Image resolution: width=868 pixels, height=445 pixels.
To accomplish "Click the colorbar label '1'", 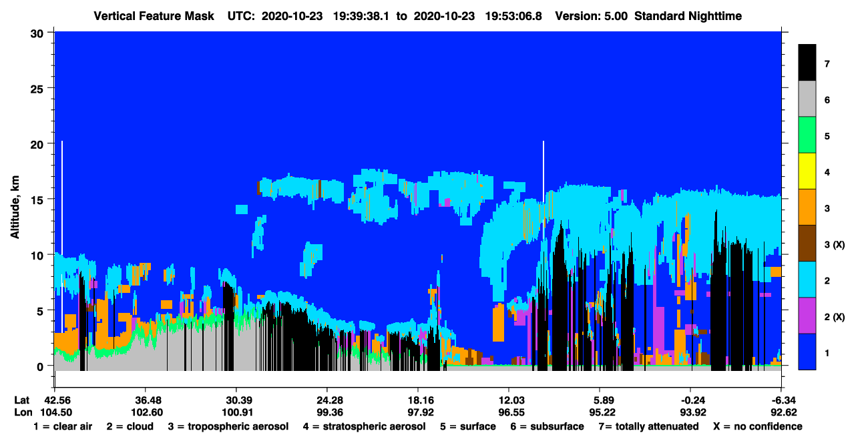I will [827, 352].
